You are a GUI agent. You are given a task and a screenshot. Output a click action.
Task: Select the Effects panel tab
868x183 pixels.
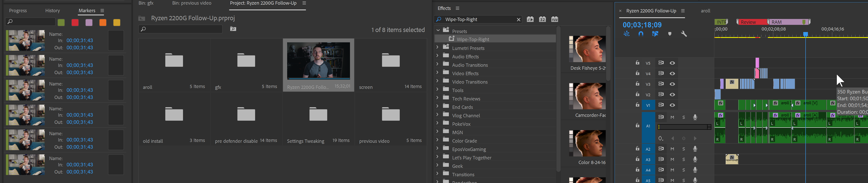[444, 8]
